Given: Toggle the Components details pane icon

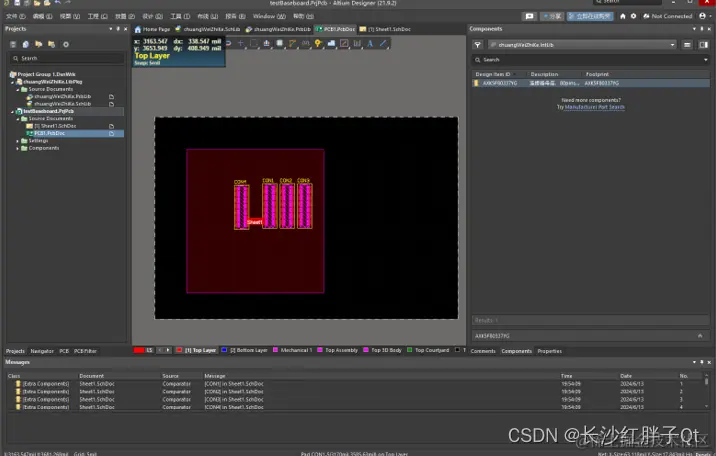Looking at the screenshot, I should coord(704,45).
